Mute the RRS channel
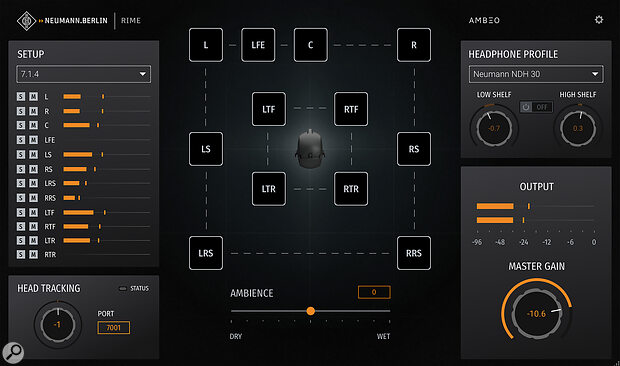The image size is (620, 366). (x=34, y=198)
